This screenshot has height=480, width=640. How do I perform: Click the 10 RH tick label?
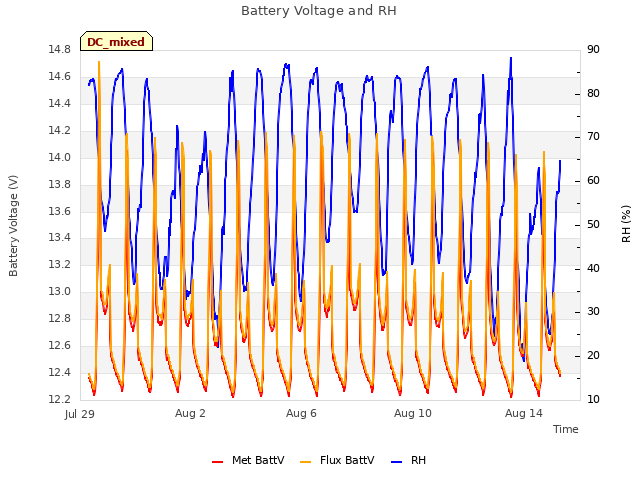click(x=593, y=399)
